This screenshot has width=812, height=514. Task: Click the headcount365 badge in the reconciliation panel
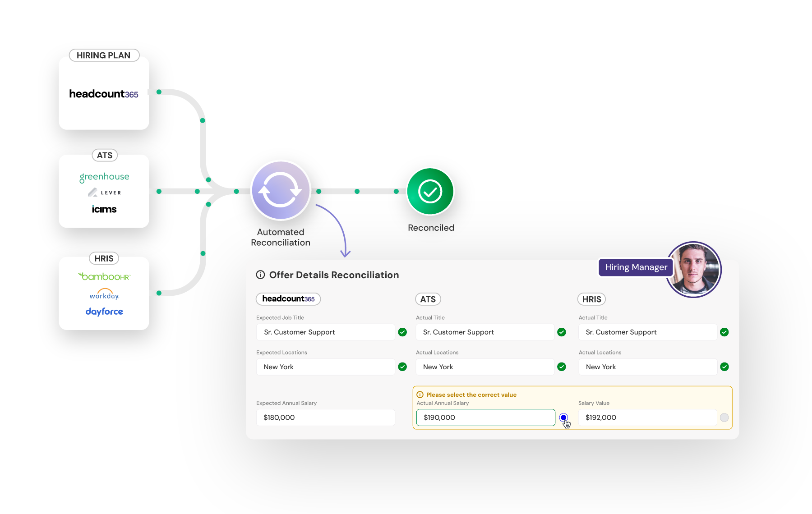[288, 299]
